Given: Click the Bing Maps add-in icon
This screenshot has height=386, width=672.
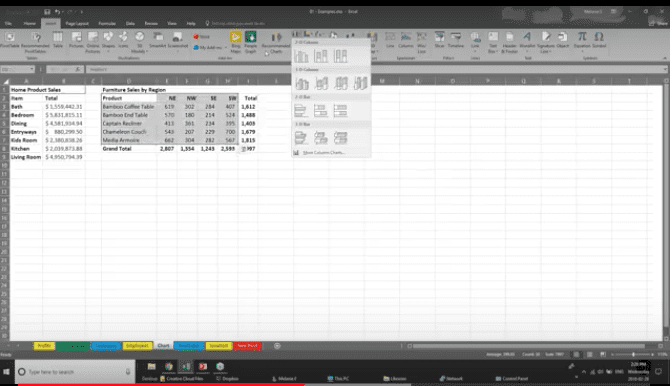Looking at the screenshot, I should [x=235, y=42].
